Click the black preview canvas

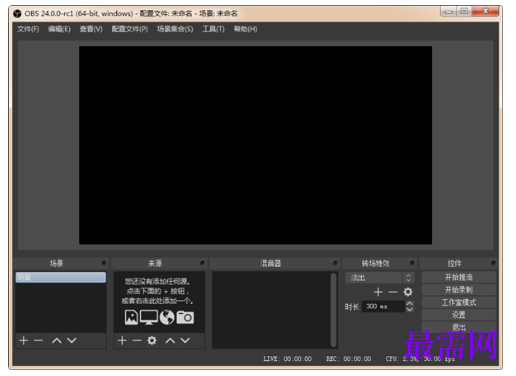[255, 145]
